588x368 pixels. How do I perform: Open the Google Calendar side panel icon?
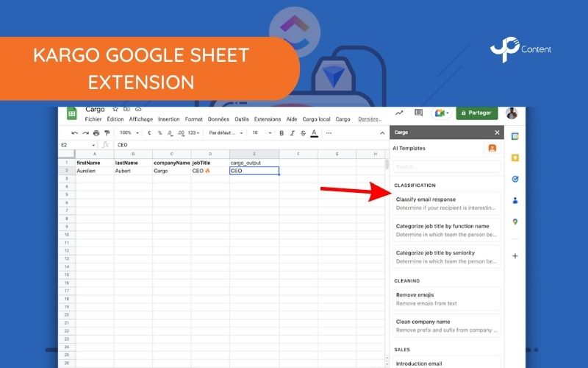pyautogui.click(x=515, y=136)
